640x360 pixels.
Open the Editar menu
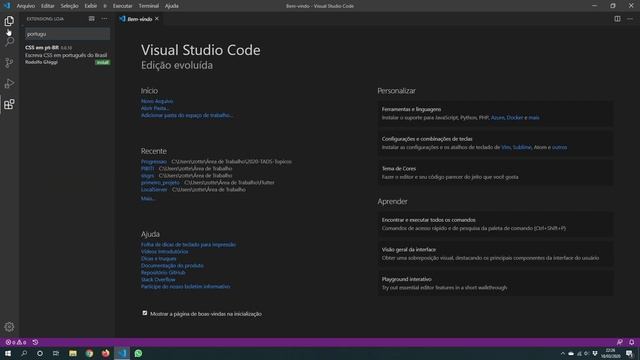pyautogui.click(x=47, y=6)
